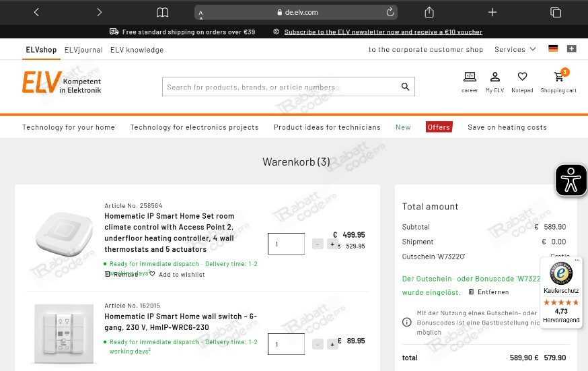588x371 pixels.
Task: Open Safari bookmarks book icon
Action: tap(162, 12)
